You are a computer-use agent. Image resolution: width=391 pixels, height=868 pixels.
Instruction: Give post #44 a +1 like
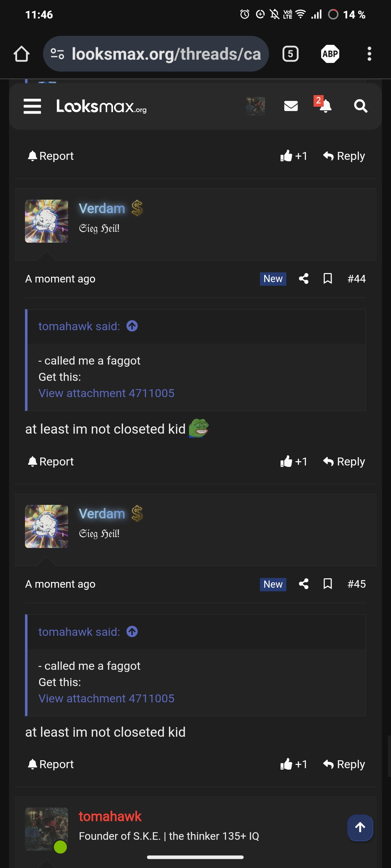coord(294,461)
